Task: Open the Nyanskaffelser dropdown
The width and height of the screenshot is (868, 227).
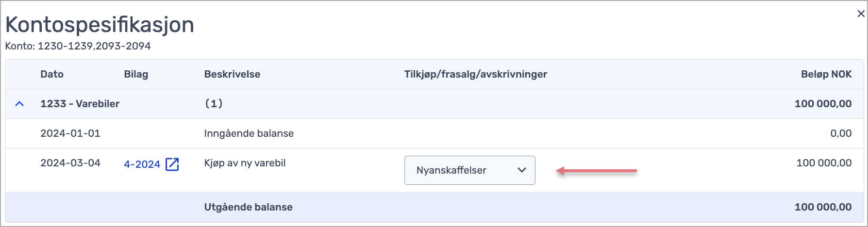Action: [469, 170]
